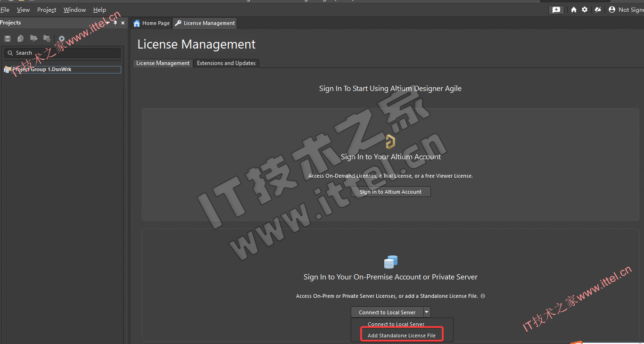
Task: Click info icon beside Standalone License File text
Action: (483, 296)
